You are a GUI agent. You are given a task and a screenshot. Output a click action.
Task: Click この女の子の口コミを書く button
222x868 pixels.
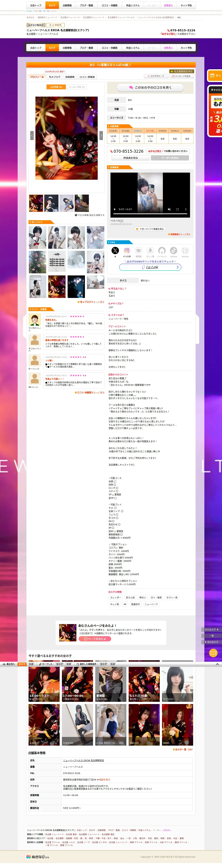coord(150,88)
